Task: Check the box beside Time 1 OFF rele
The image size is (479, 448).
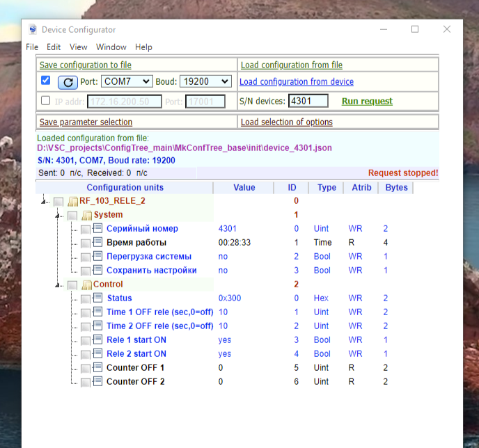Action: pyautogui.click(x=86, y=313)
